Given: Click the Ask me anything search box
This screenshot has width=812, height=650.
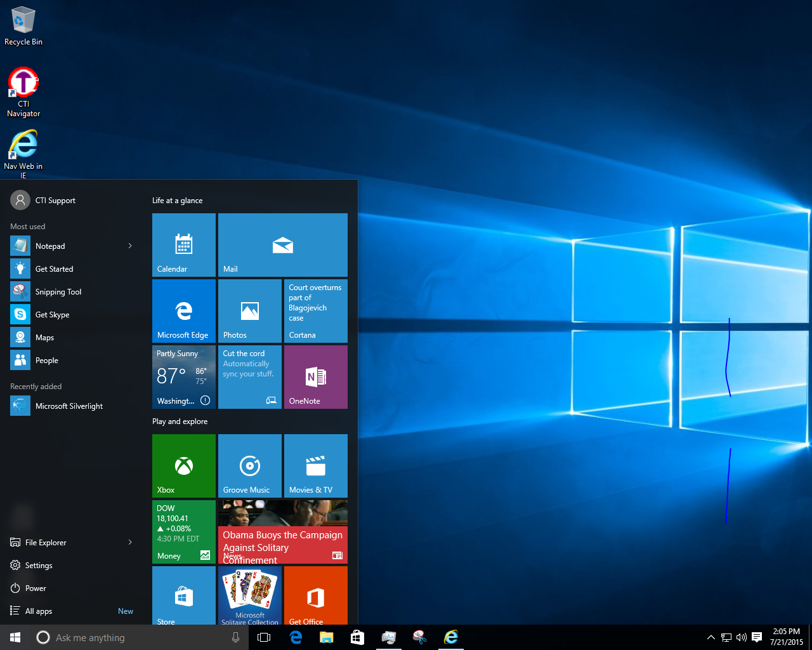Looking at the screenshot, I should [x=140, y=637].
